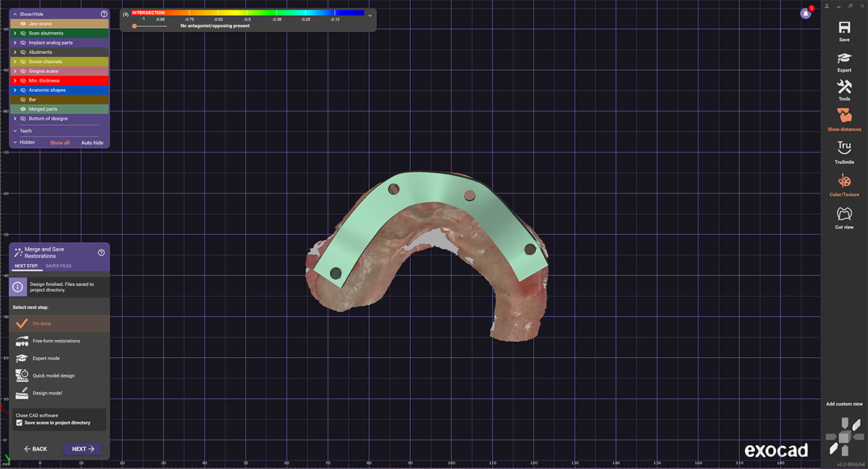Toggle visibility of Jaw scans
The image size is (868, 469).
[x=23, y=24]
